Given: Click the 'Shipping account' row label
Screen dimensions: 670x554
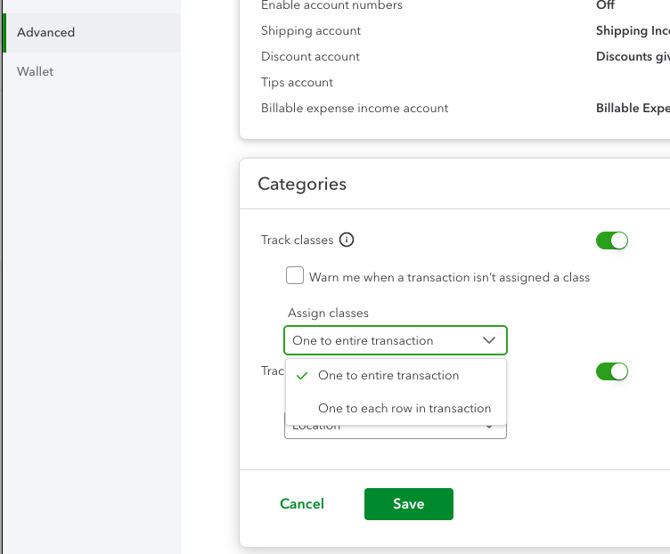Looking at the screenshot, I should (x=311, y=31).
